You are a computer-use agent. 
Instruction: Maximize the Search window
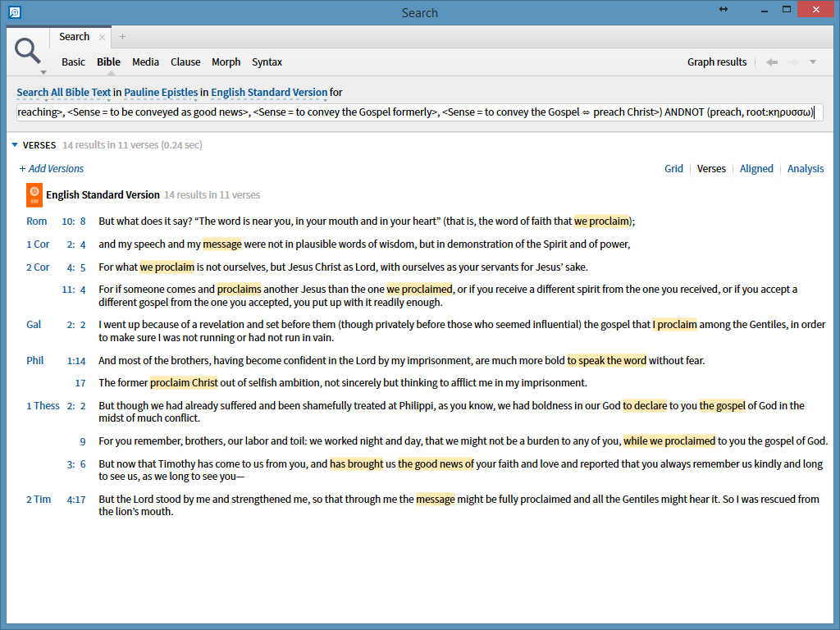(787, 9)
